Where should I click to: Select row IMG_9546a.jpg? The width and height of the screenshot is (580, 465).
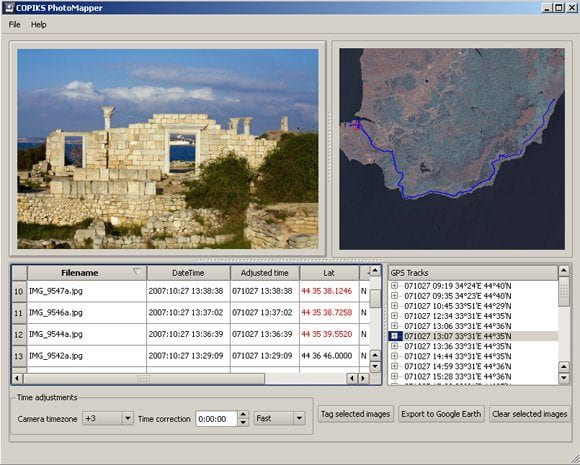(190, 313)
